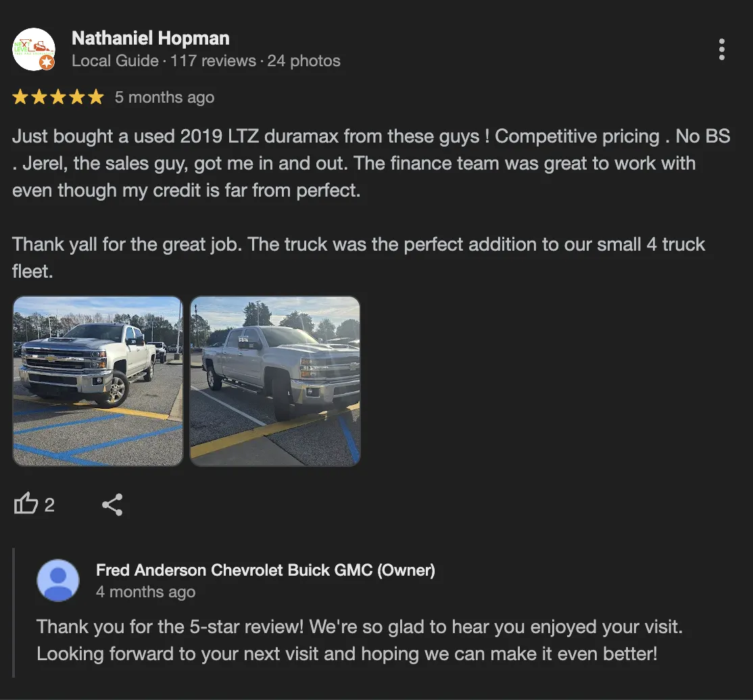
Task: Click the like count number 2
Action: [x=49, y=505]
